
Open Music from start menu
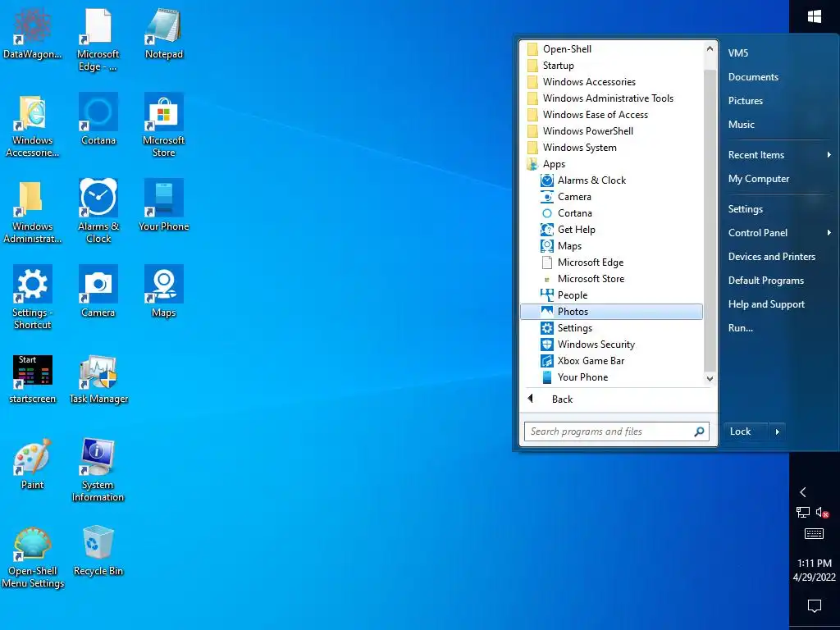coord(741,125)
